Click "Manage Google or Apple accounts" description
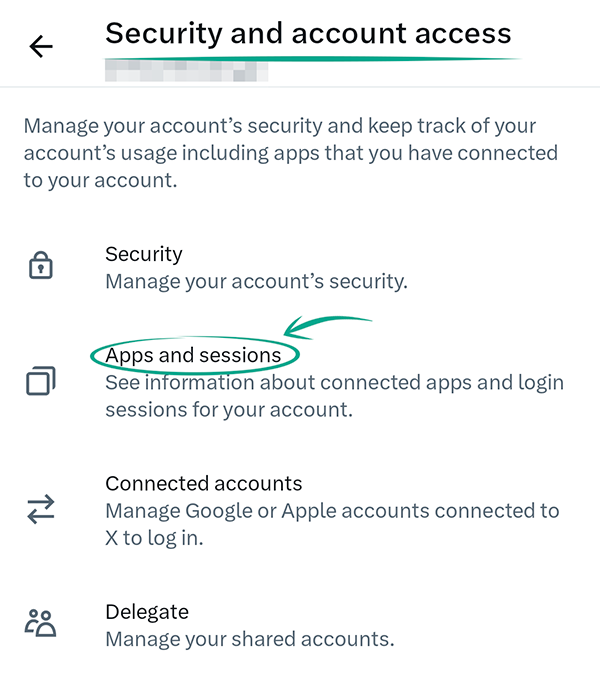 332,511
